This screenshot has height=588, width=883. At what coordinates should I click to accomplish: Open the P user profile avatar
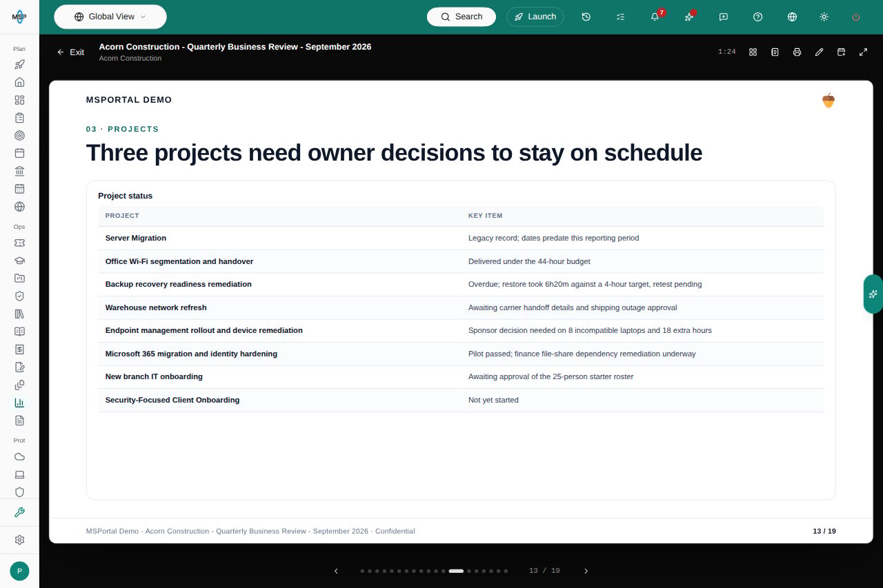19,571
